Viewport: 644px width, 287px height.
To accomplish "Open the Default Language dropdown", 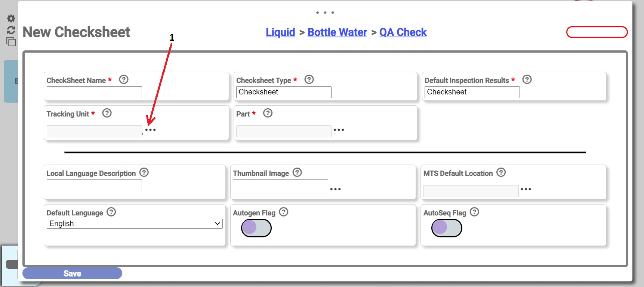I will (x=135, y=224).
